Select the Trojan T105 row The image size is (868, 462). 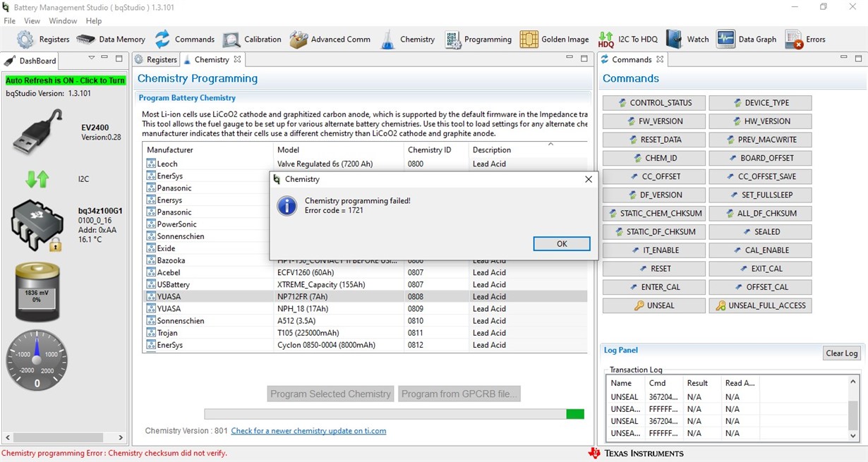pyautogui.click(x=366, y=333)
